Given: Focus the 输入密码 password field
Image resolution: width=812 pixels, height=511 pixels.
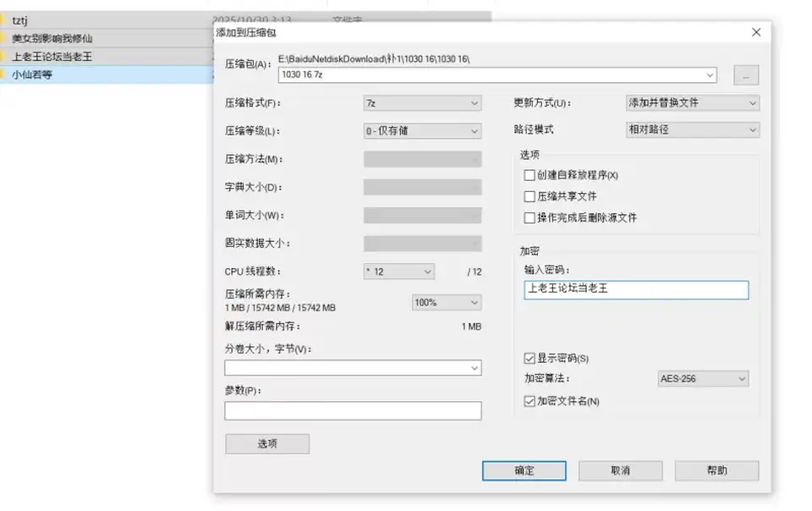Looking at the screenshot, I should [636, 290].
